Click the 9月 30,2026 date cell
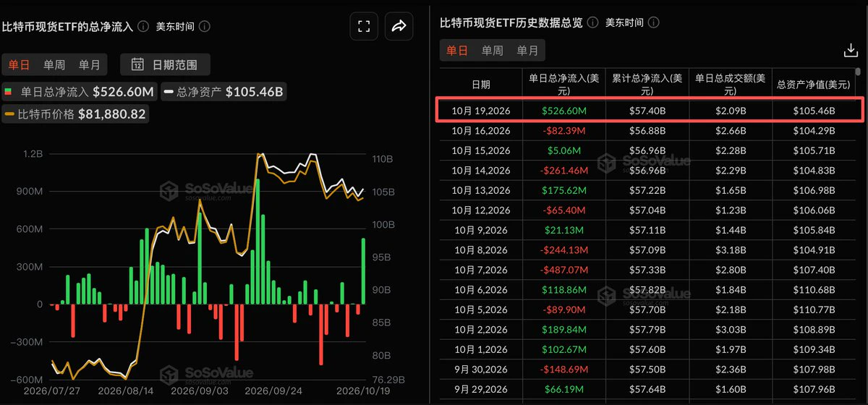 click(x=481, y=370)
